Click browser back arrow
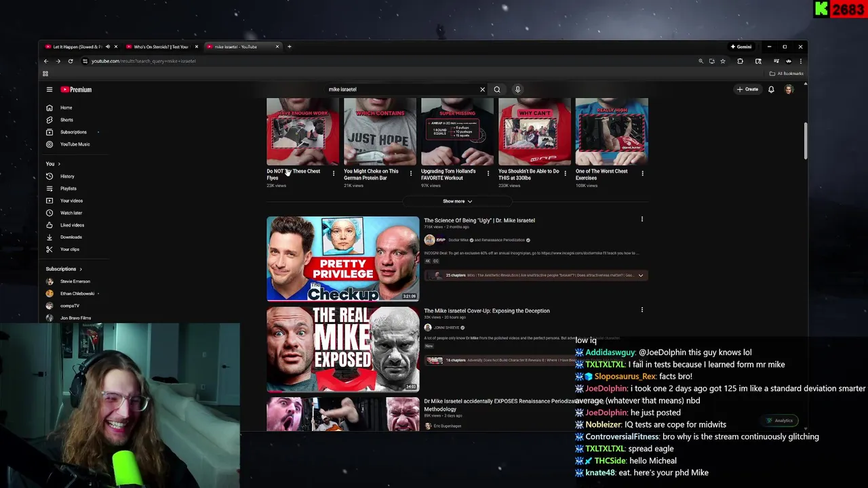The image size is (868, 488). pyautogui.click(x=46, y=61)
